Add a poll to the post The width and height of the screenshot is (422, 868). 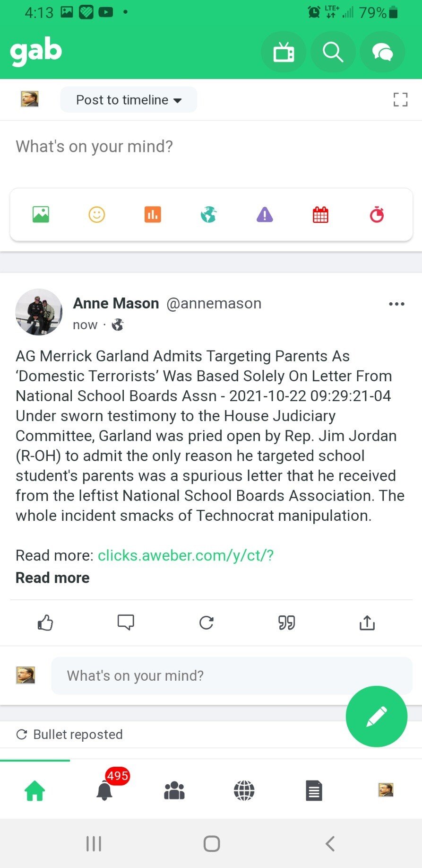pos(153,215)
